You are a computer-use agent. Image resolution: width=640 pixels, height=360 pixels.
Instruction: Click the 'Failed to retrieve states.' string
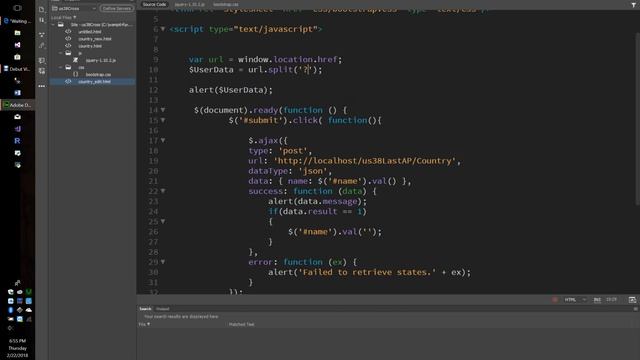[367, 272]
